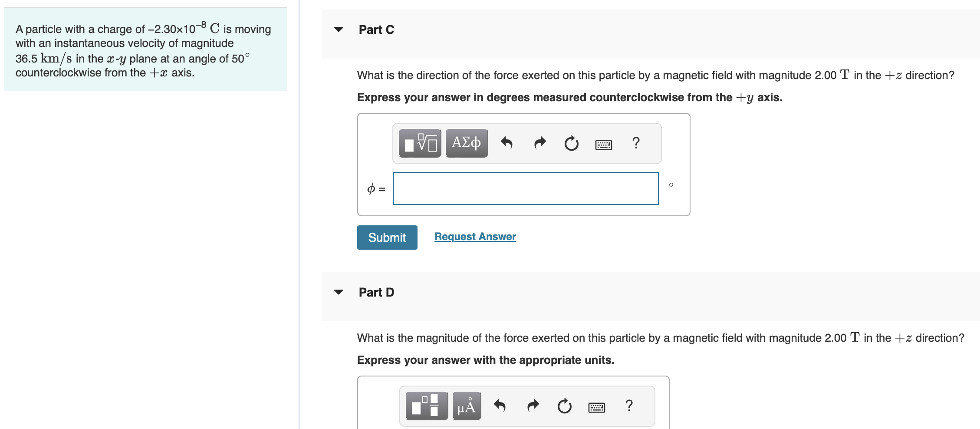The image size is (980, 429).
Task: Click the redo arrow in Part C toolbar
Action: point(539,143)
